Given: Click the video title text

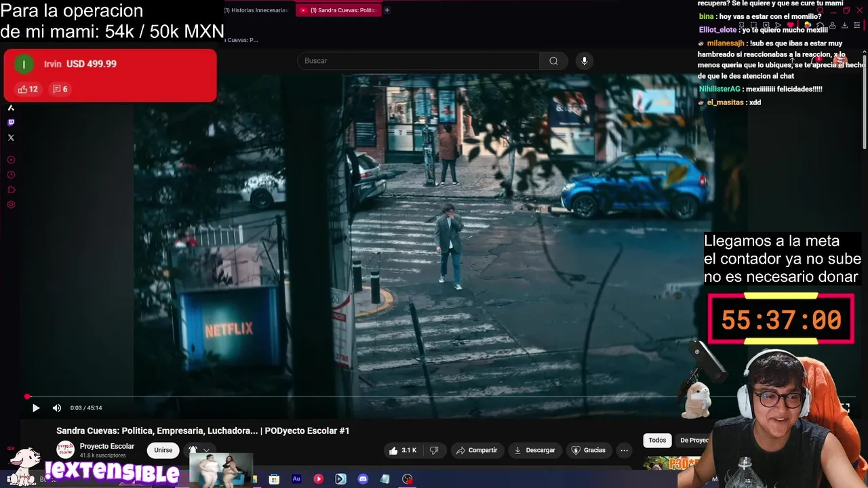Looking at the screenshot, I should click(x=203, y=431).
